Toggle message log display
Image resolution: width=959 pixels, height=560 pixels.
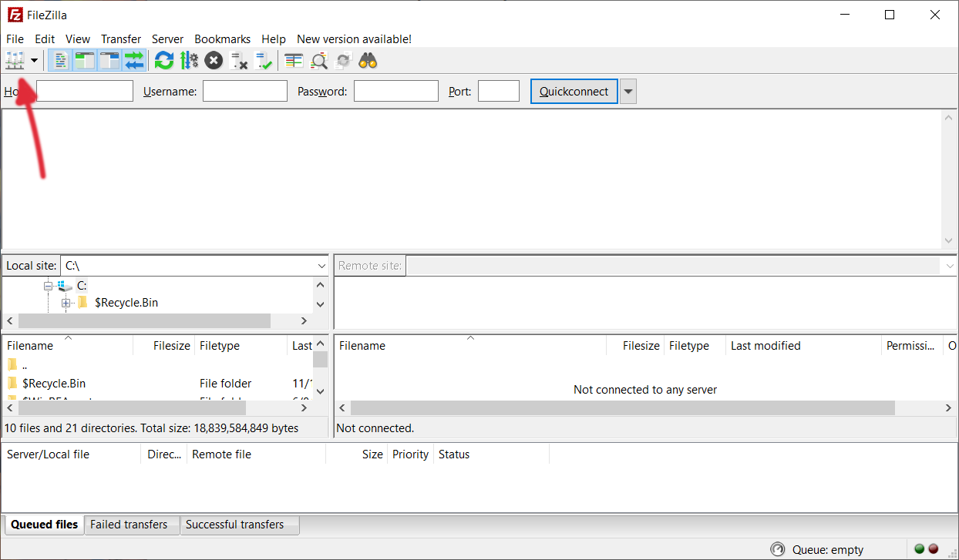[60, 60]
